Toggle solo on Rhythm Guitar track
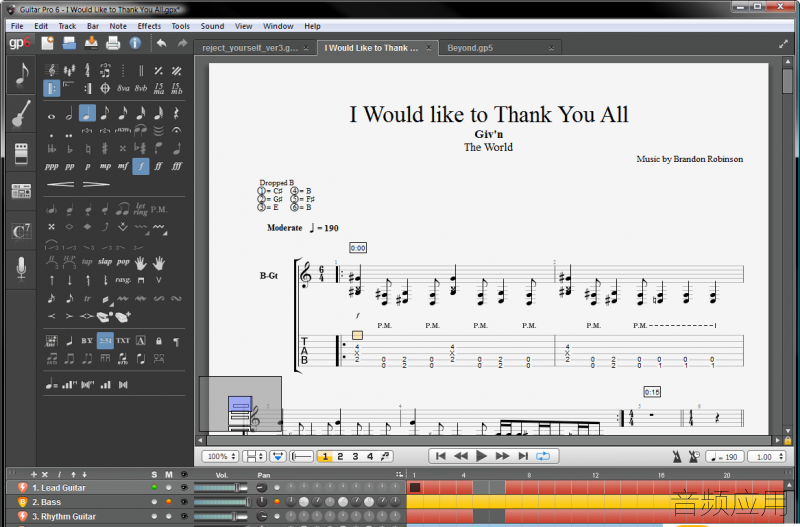The width and height of the screenshot is (800, 527). (154, 516)
